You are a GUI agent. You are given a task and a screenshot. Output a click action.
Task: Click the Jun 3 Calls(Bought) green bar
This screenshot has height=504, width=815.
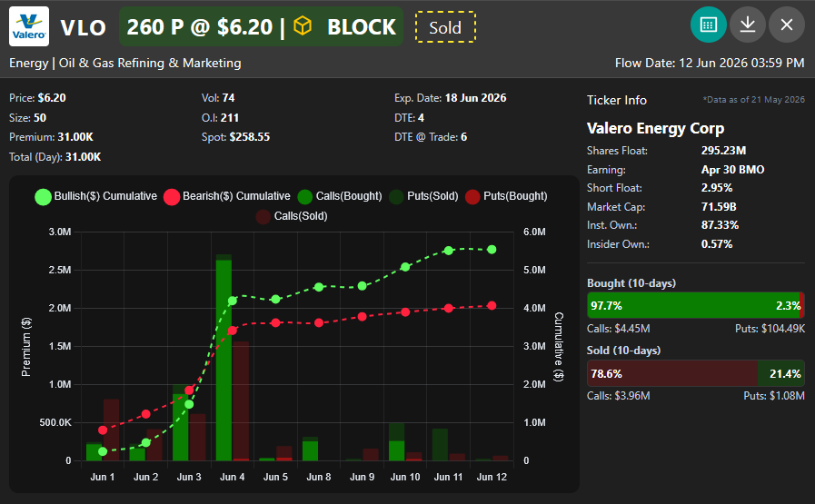[181, 427]
